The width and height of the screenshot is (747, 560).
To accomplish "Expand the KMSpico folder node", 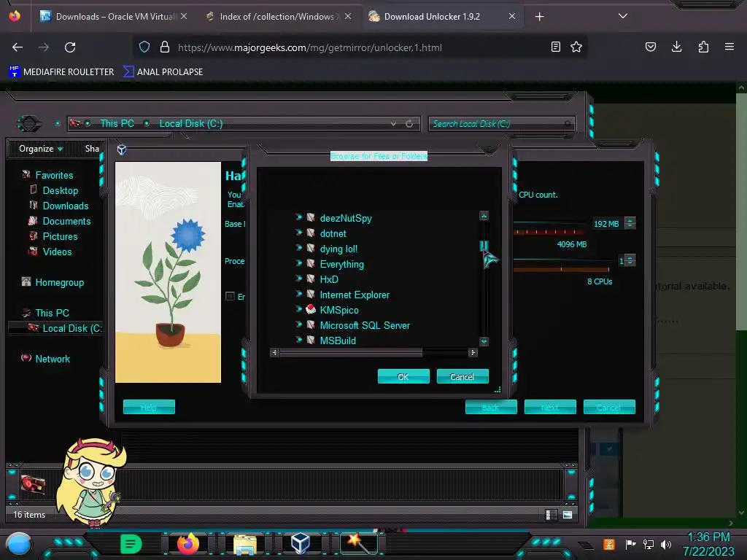I will tap(298, 309).
